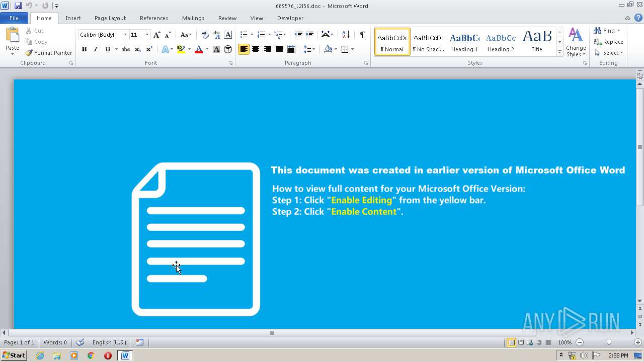The width and height of the screenshot is (644, 362).
Task: Apply the Title style
Action: [x=537, y=42]
